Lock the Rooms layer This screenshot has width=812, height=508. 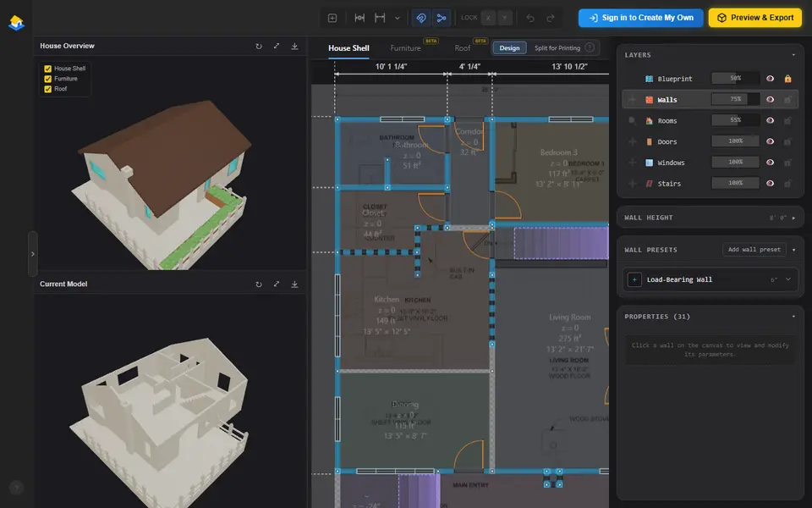[x=787, y=120]
